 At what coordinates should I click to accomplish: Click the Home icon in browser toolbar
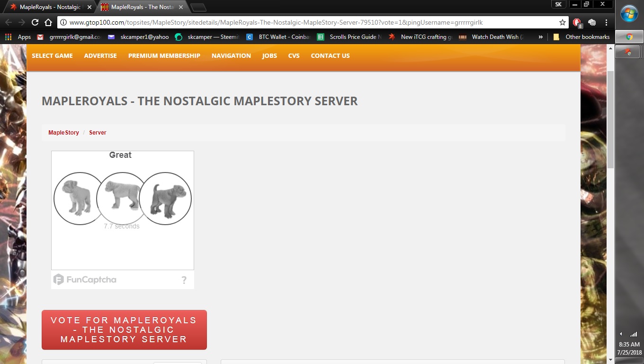pos(48,22)
